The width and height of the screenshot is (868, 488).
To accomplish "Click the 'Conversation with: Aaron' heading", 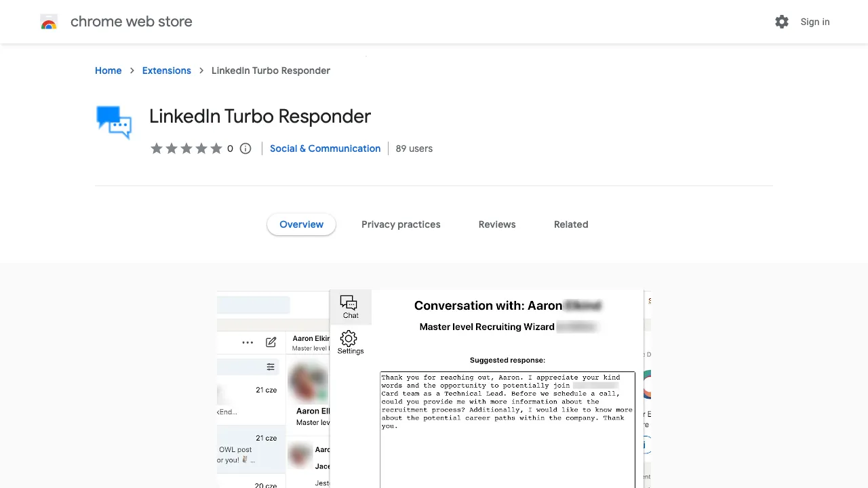I will click(x=488, y=306).
